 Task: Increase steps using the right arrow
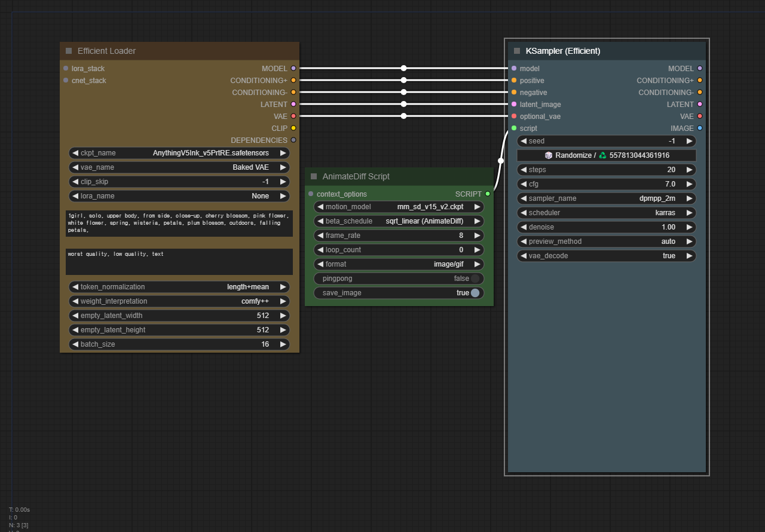[691, 169]
